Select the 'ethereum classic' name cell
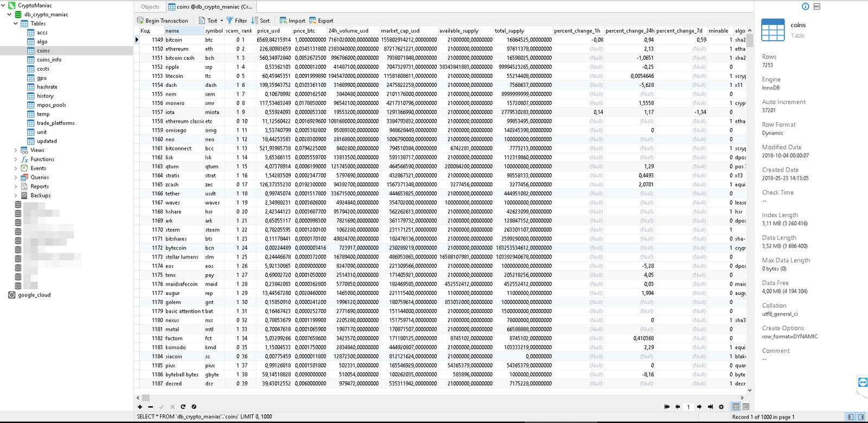 (184, 121)
